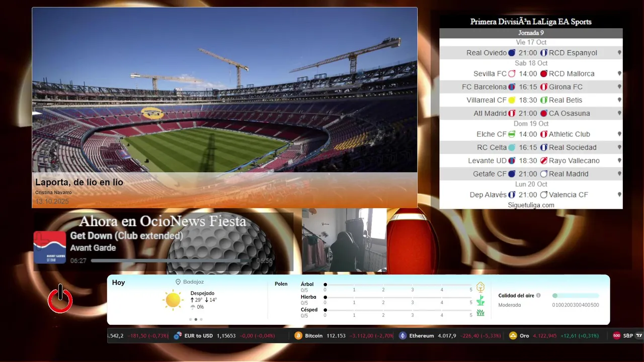Click the FC Barcelona team crest
This screenshot has height=362, width=644.
click(512, 87)
